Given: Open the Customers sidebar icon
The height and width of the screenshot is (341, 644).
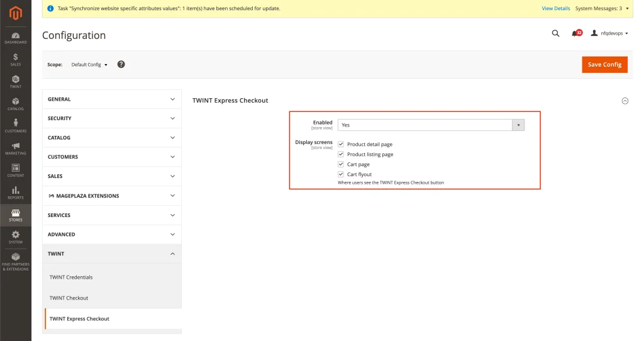Looking at the screenshot, I should (x=16, y=126).
